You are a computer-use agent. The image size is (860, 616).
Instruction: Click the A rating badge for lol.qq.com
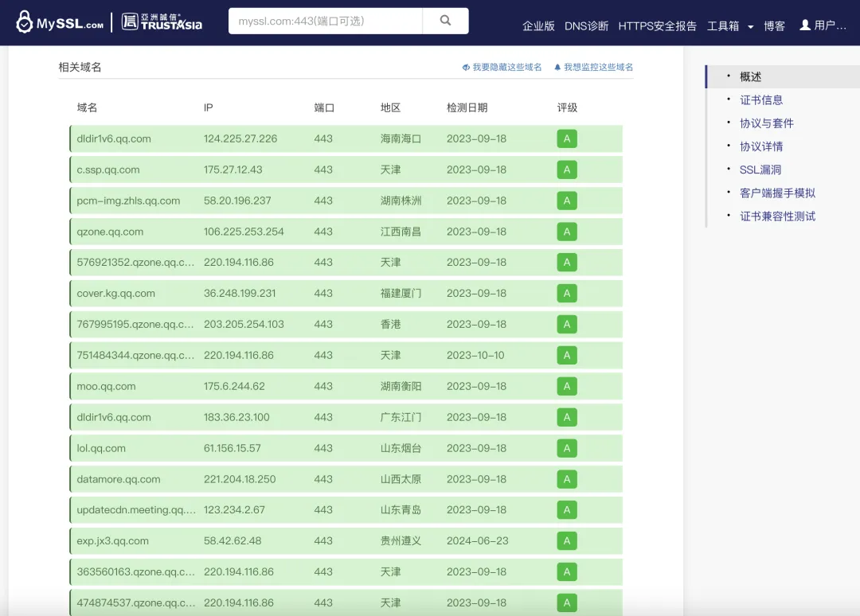[567, 448]
